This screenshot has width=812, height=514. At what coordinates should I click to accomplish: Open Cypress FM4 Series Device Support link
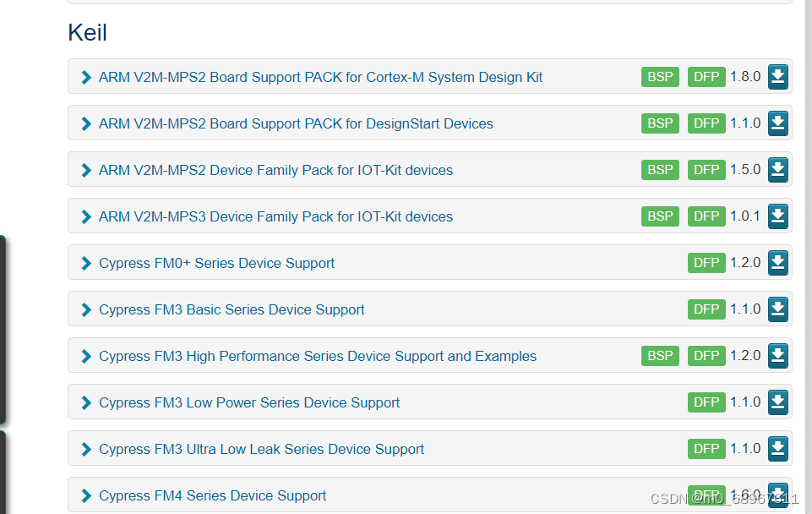tap(212, 496)
